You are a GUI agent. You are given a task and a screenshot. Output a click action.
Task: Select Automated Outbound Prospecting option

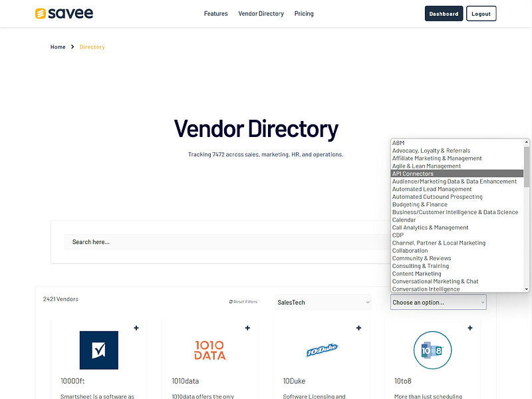coord(457,197)
